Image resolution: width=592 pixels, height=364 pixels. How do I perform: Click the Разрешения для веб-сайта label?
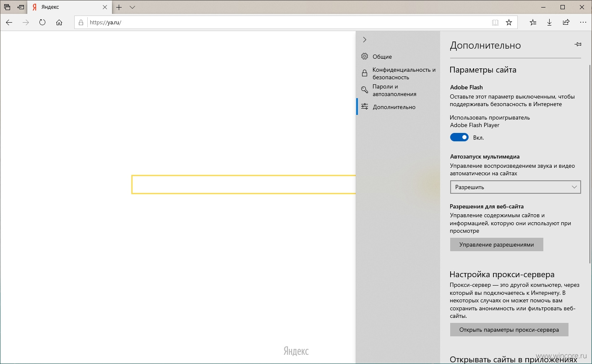[487, 206]
